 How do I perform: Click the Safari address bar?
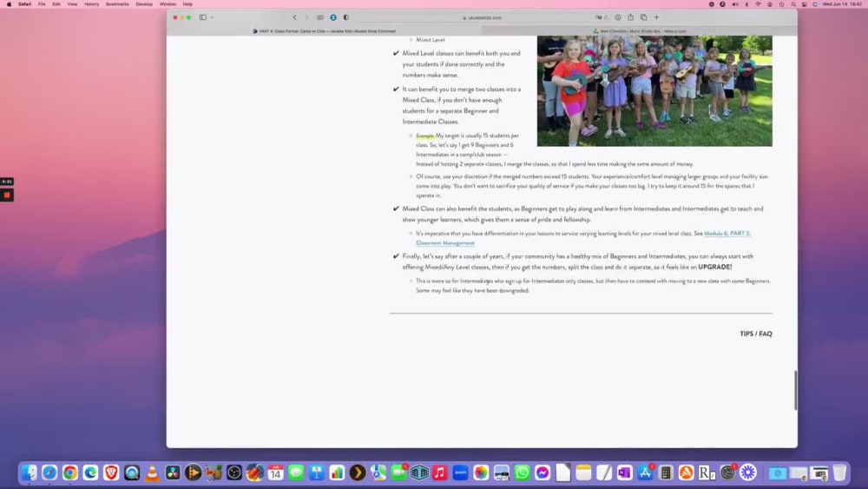tap(482, 17)
